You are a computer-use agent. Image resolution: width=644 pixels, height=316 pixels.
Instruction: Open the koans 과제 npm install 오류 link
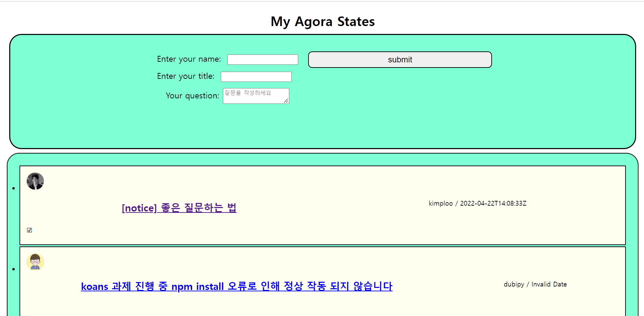click(x=237, y=286)
